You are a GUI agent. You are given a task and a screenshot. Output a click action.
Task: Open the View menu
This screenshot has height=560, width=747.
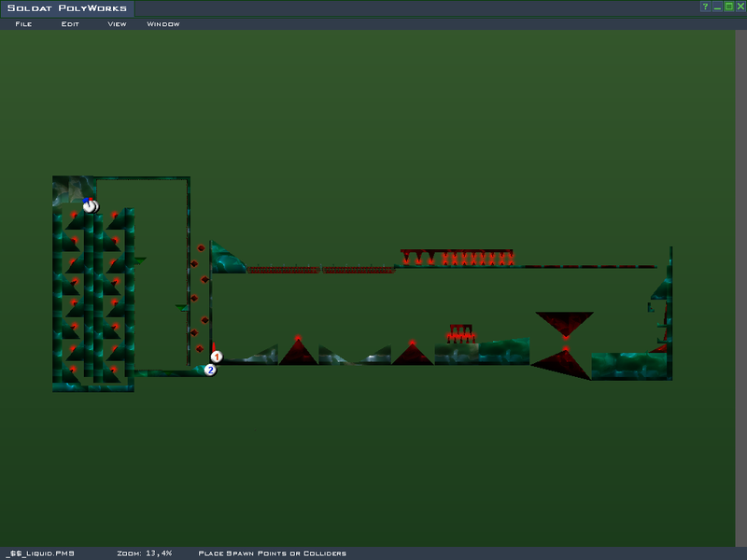pyautogui.click(x=117, y=23)
